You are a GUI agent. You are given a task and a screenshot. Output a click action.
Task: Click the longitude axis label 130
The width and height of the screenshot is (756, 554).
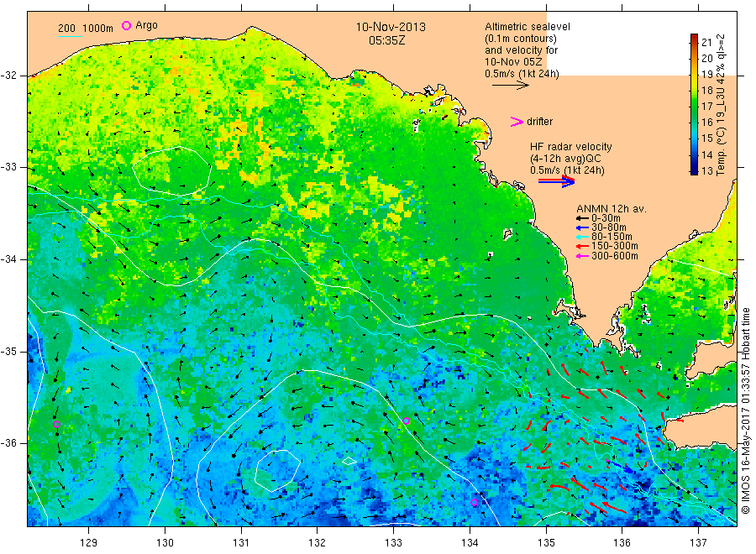[x=165, y=542]
